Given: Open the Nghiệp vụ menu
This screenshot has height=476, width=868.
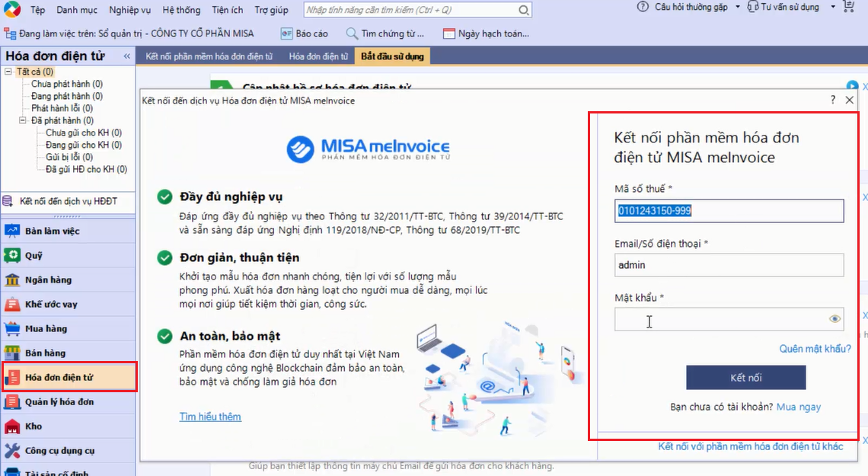Looking at the screenshot, I should (130, 10).
